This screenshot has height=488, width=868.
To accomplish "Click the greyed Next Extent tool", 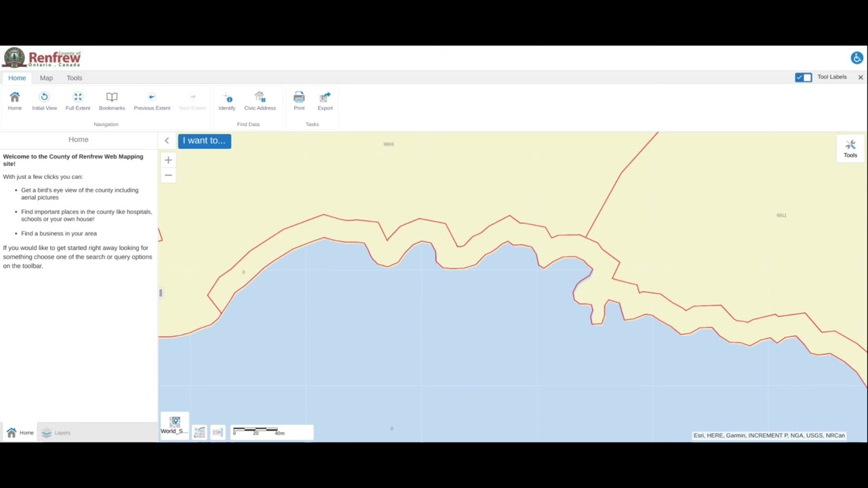I will click(x=193, y=101).
